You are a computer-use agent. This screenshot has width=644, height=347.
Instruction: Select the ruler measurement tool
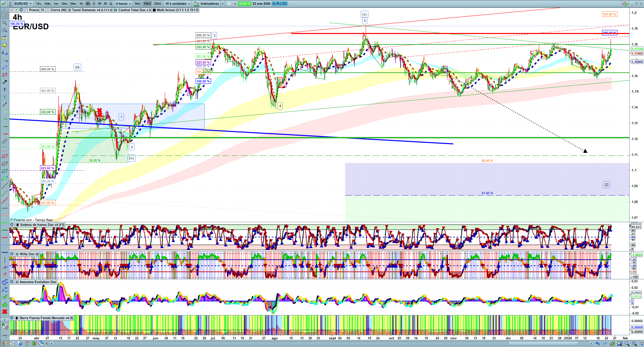[x=5, y=141]
